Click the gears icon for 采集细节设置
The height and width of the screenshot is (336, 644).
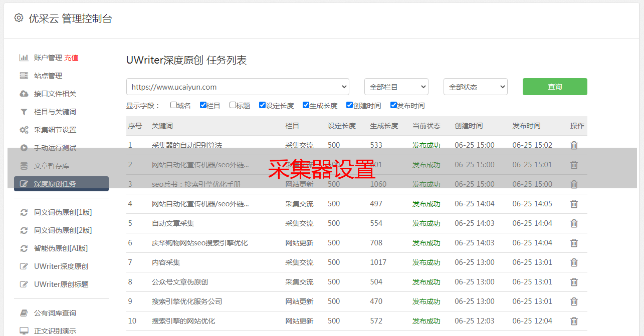[x=24, y=130]
